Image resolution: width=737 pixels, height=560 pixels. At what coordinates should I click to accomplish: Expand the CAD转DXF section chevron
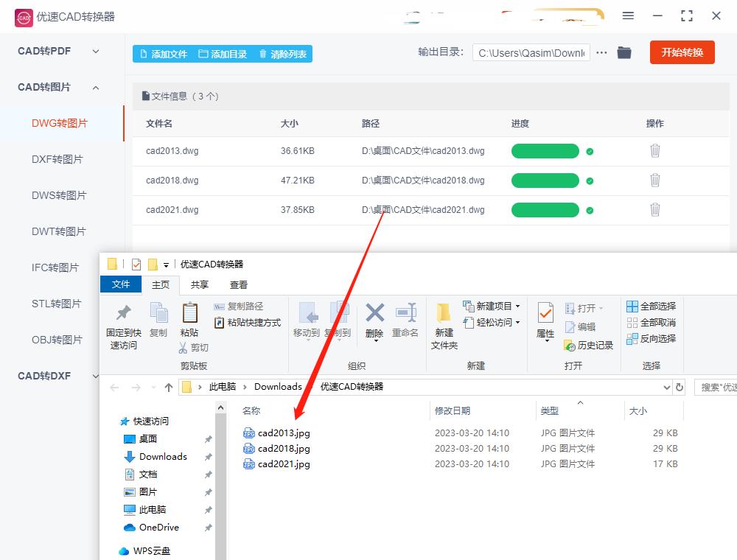tap(96, 376)
